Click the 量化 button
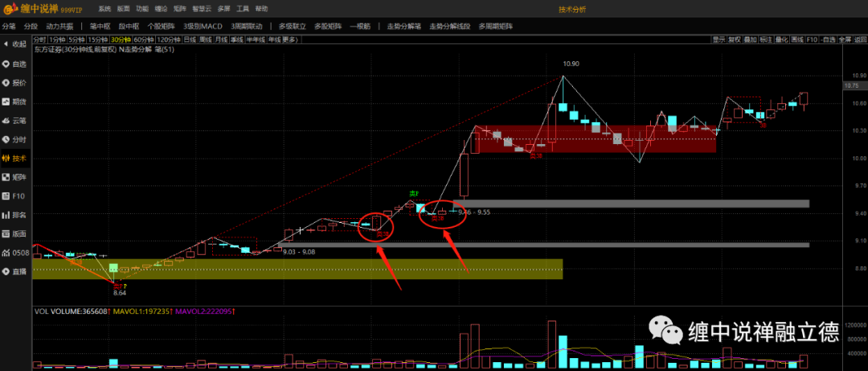Viewport: 868px width, 371px height. coord(782,39)
